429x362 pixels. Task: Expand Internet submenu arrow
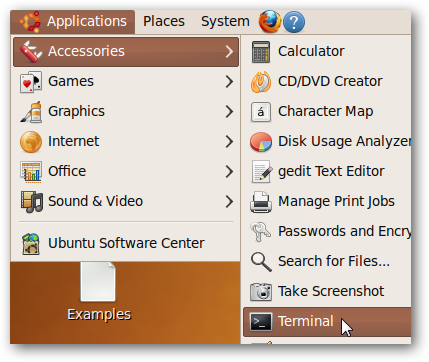pos(229,141)
